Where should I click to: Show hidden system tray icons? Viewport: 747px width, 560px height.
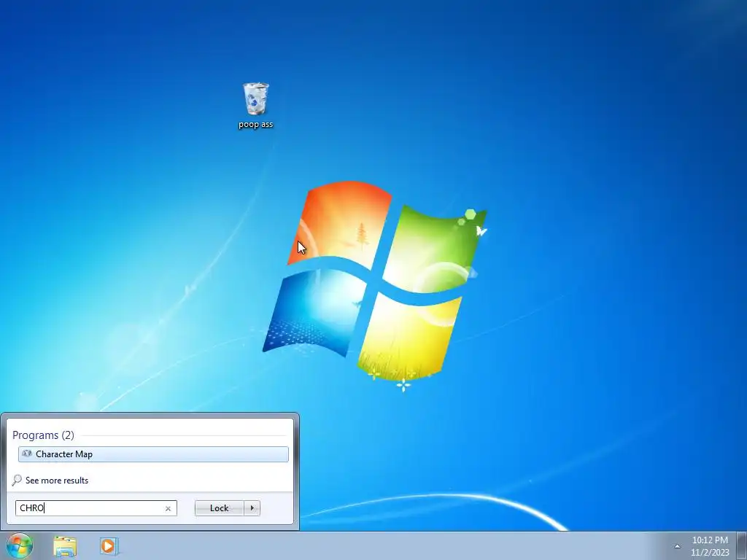point(677,546)
